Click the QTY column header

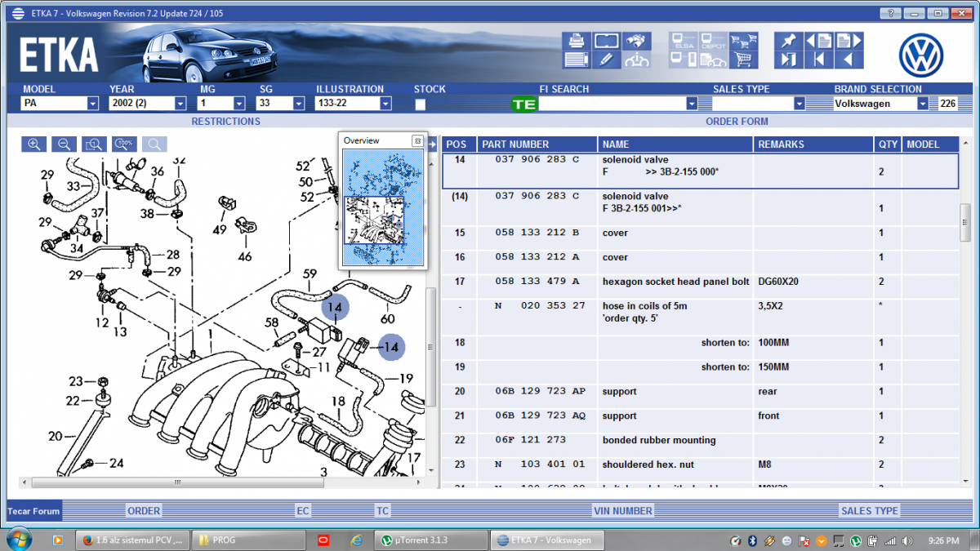[888, 144]
